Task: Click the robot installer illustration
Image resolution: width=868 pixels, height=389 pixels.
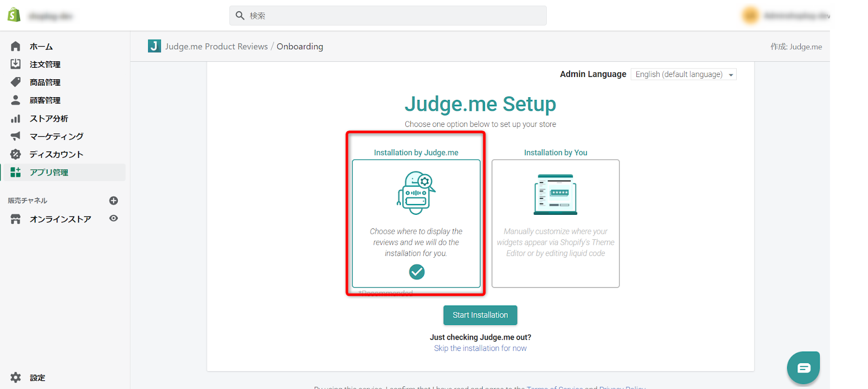Action: tap(417, 193)
